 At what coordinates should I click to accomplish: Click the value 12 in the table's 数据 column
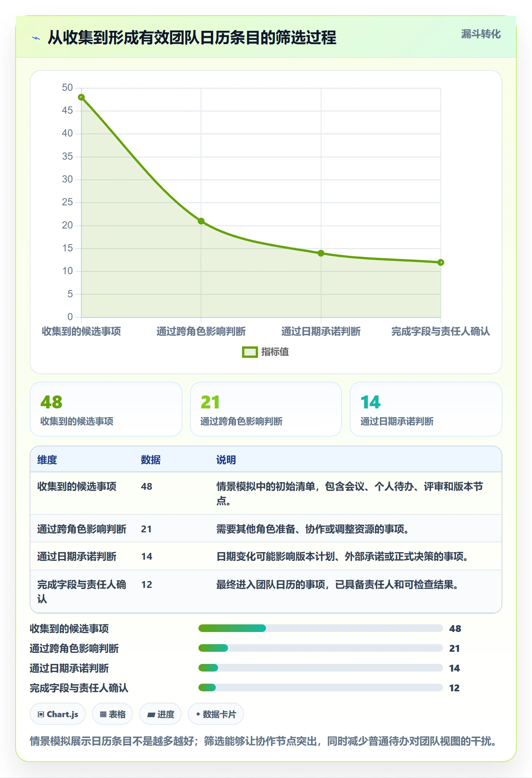tap(146, 585)
